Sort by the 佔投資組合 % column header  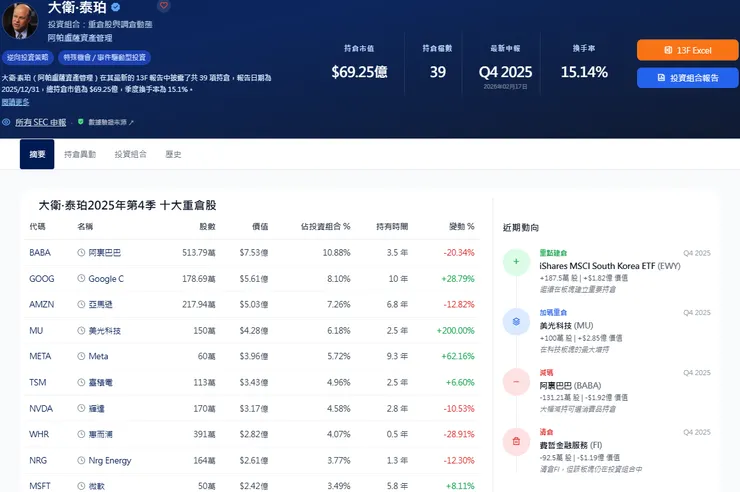pos(325,226)
